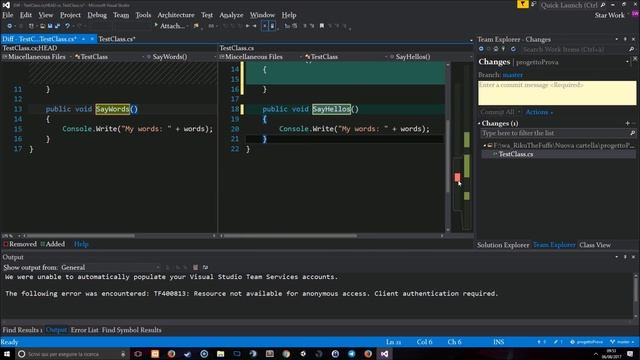This screenshot has height=360, width=640.
Task: Click the Save All toolbar icon
Action: pyautogui.click(x=57, y=26)
